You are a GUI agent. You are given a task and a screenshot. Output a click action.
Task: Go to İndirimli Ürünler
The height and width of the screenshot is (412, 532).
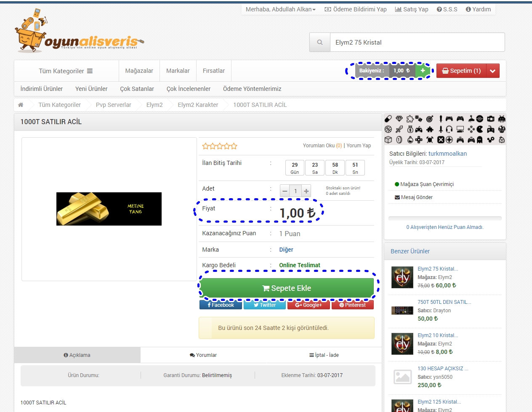point(42,89)
